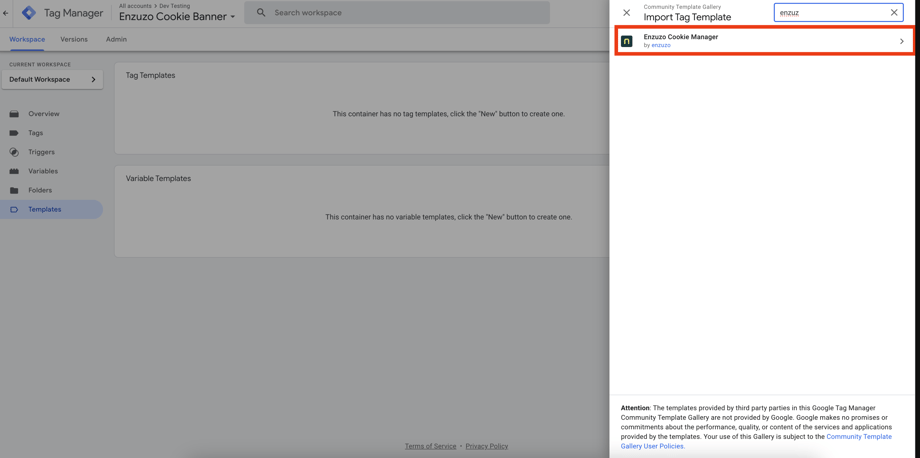Click the search magnifier icon
The image size is (920, 458).
point(261,12)
